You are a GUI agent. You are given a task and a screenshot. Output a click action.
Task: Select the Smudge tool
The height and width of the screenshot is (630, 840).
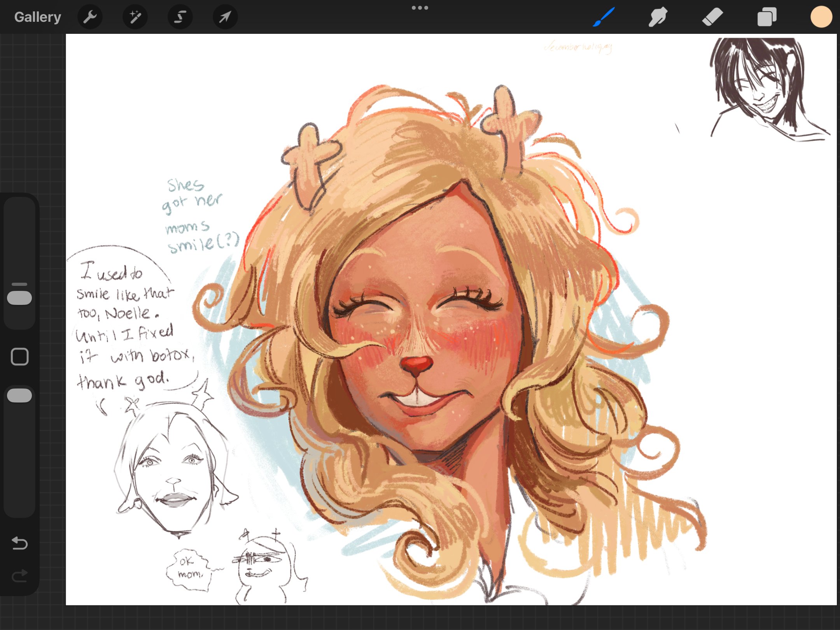click(x=658, y=17)
